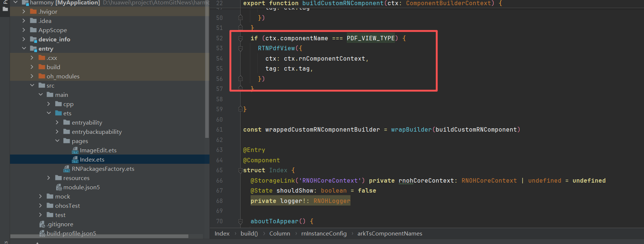Click build() in the breadcrumb bar
Image resolution: width=644 pixels, height=244 pixels.
tap(249, 233)
